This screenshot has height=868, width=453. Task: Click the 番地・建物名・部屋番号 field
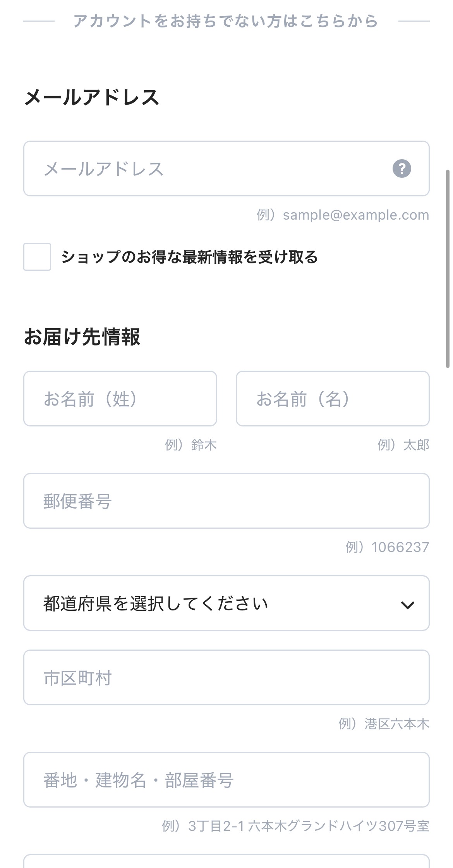tap(226, 780)
